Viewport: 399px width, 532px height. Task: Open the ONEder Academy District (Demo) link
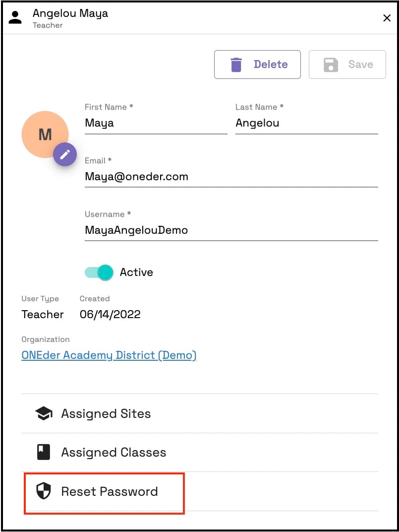(109, 355)
